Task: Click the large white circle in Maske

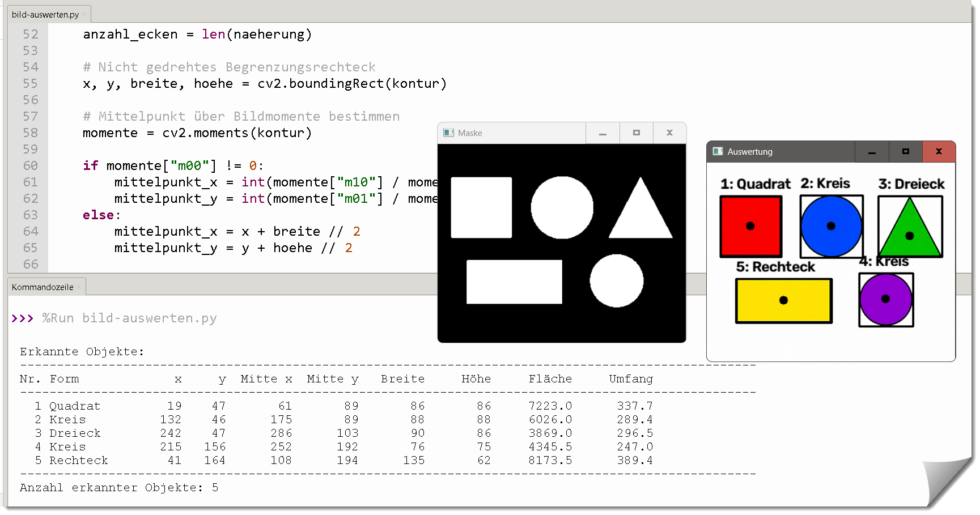Action: (562, 207)
